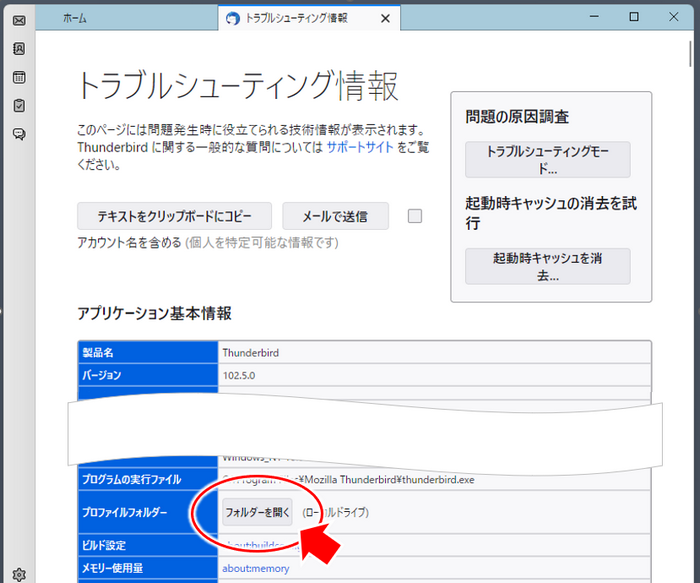Click the アプリケーション基本情報 heading
This screenshot has height=583, width=700.
point(154,313)
